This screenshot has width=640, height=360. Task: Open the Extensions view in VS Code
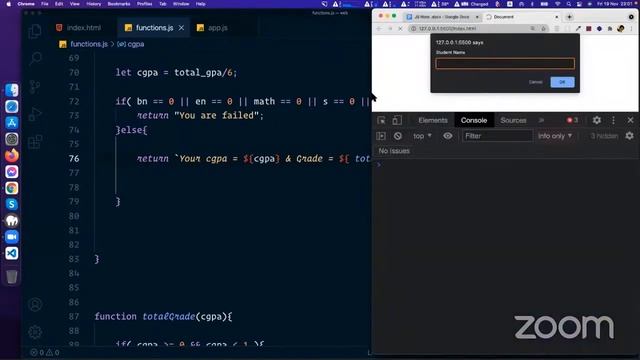click(35, 142)
